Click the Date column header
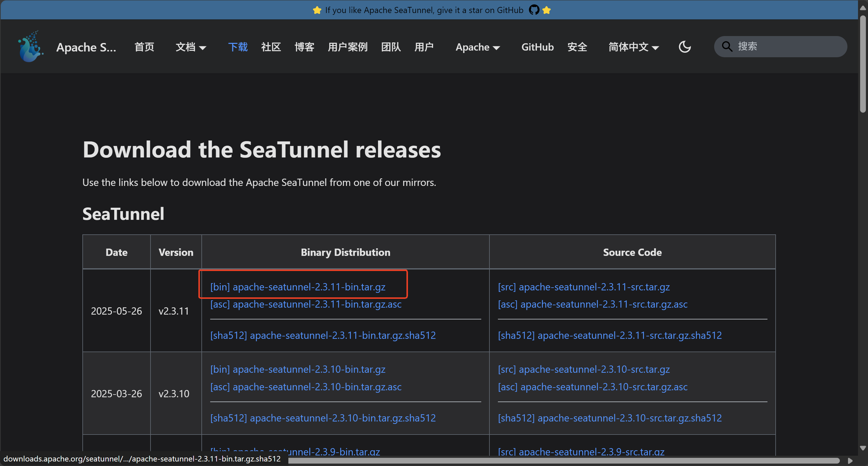868x466 pixels. pyautogui.click(x=116, y=252)
